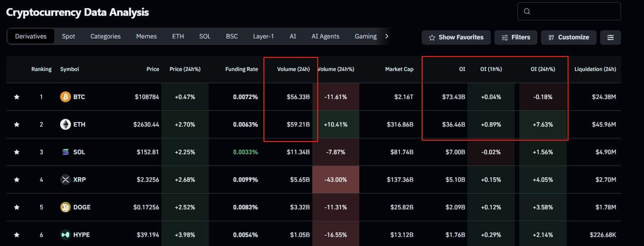Screen dimensions: 644x246
Task: Expand more category tabs with arrow
Action: coord(386,36)
